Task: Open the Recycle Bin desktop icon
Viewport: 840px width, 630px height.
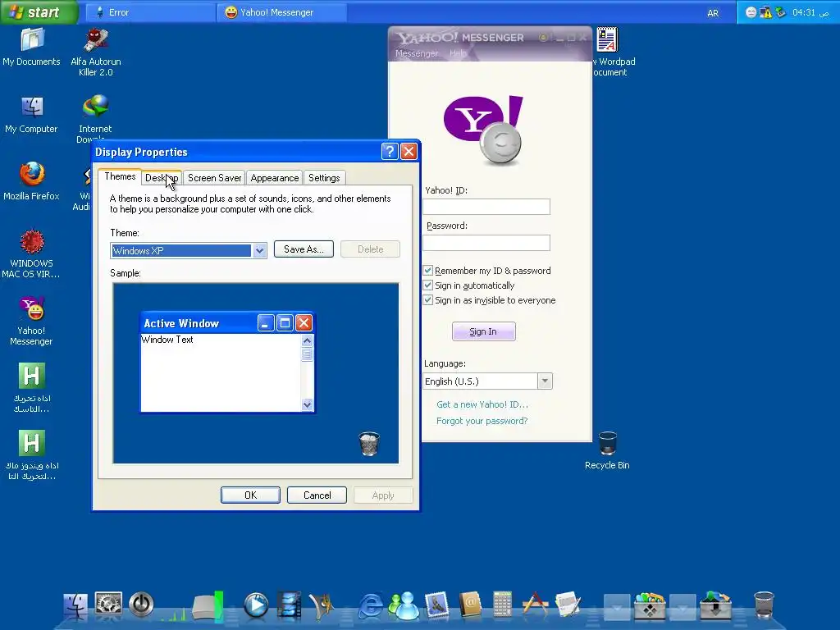Action: 608,450
